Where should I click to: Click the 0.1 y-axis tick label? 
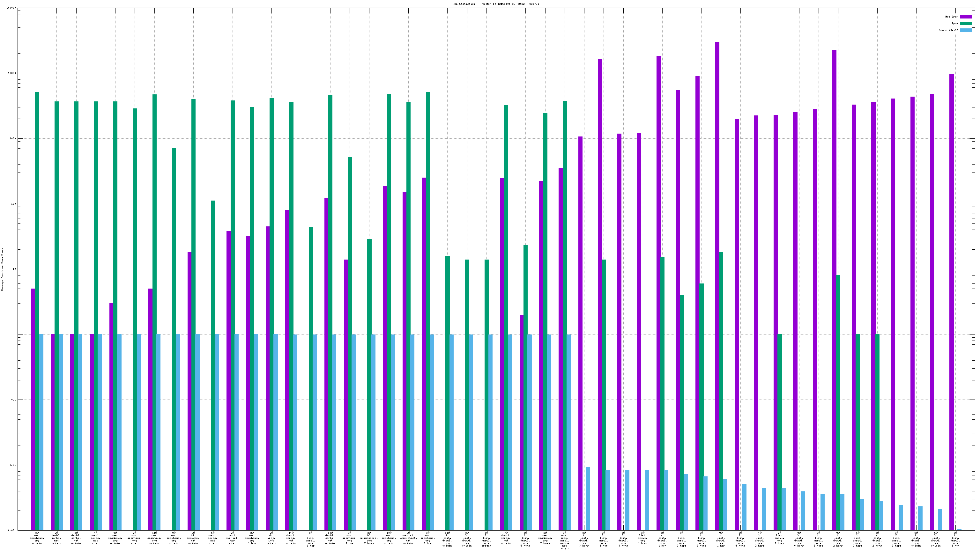tap(13, 400)
